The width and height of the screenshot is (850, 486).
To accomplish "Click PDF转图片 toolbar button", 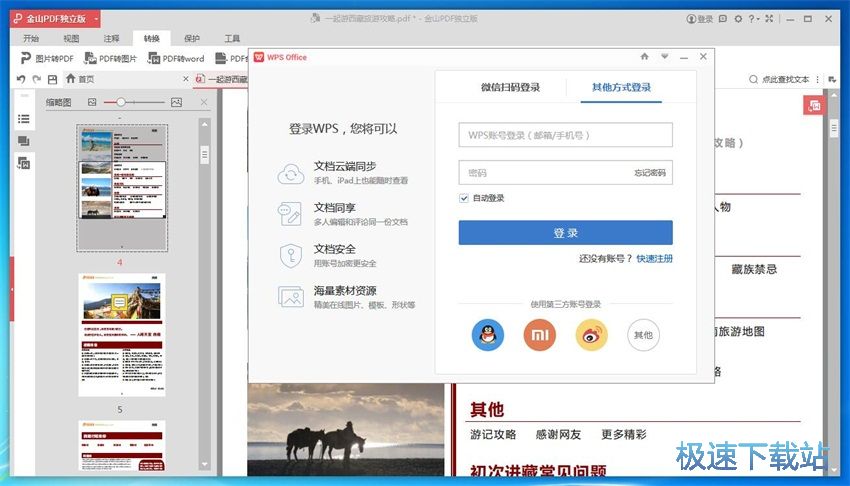I will tap(111, 58).
